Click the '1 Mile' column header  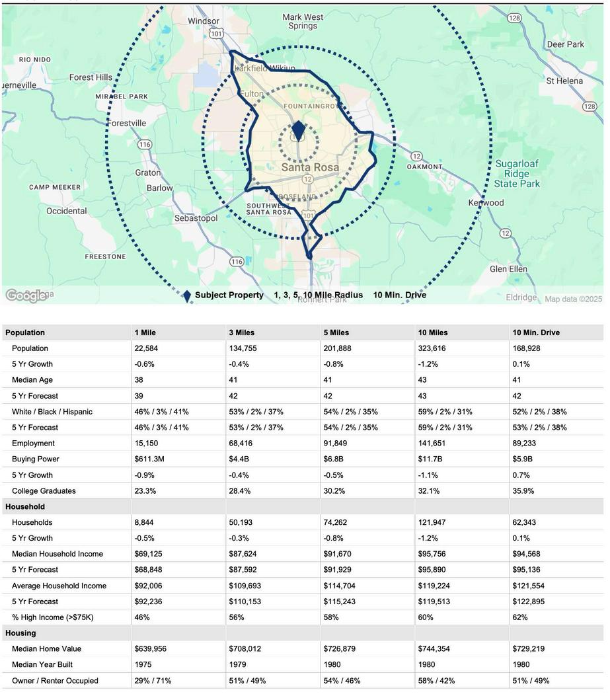tap(145, 332)
